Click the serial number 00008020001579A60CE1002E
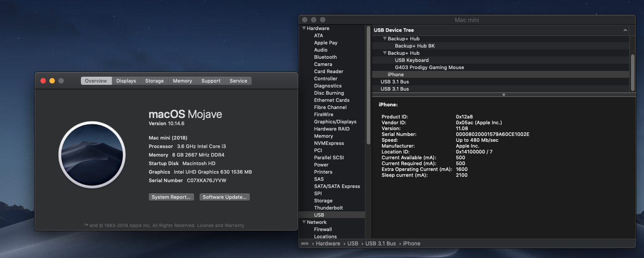The image size is (644, 258). coord(493,134)
